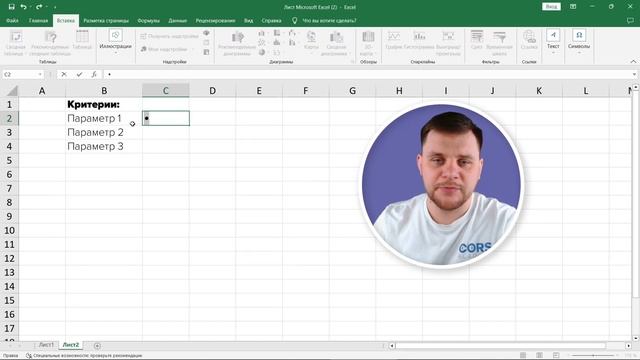
Task: Insert a line or area chart
Action: (x=262, y=43)
